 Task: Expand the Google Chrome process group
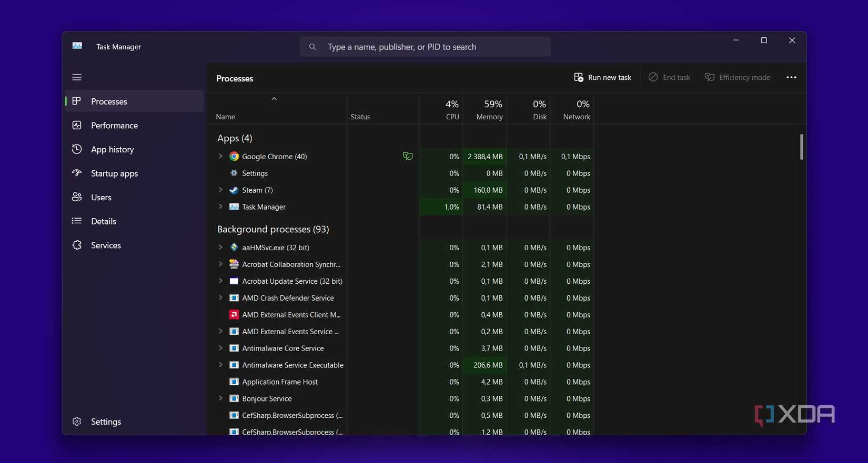click(220, 156)
